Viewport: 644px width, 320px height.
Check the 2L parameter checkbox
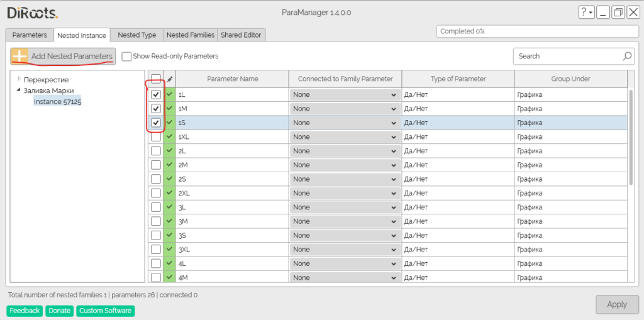coord(156,151)
